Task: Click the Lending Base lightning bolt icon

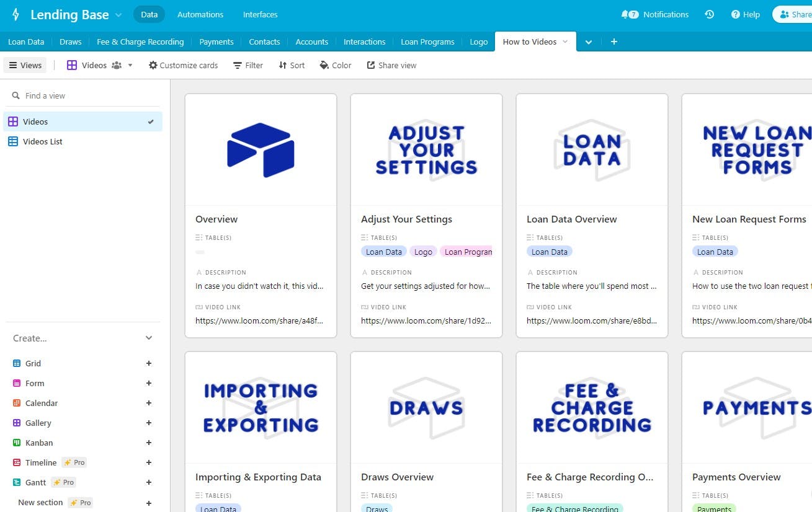Action: point(16,14)
